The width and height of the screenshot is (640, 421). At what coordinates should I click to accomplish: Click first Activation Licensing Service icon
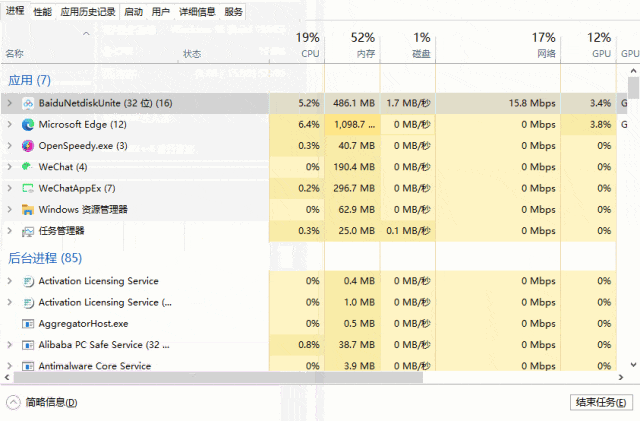[28, 281]
